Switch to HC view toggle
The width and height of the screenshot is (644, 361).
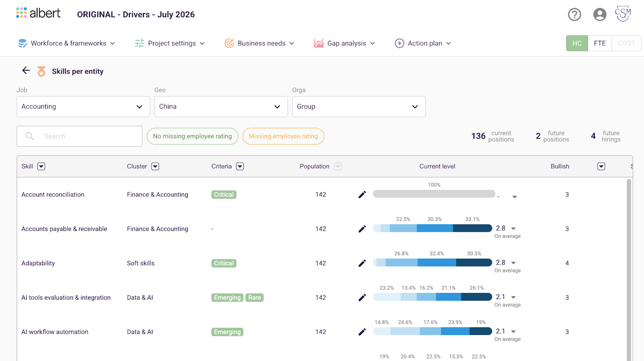click(x=577, y=43)
